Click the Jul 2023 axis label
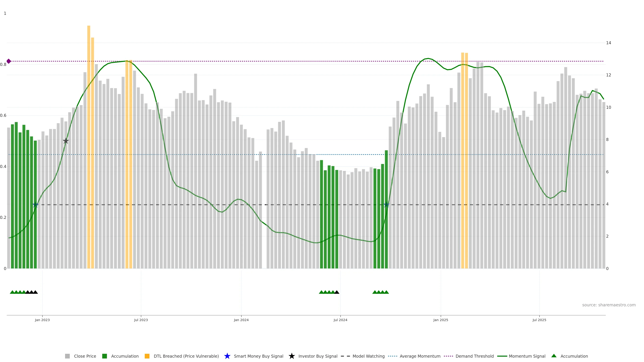The height and width of the screenshot is (362, 644). point(141,320)
